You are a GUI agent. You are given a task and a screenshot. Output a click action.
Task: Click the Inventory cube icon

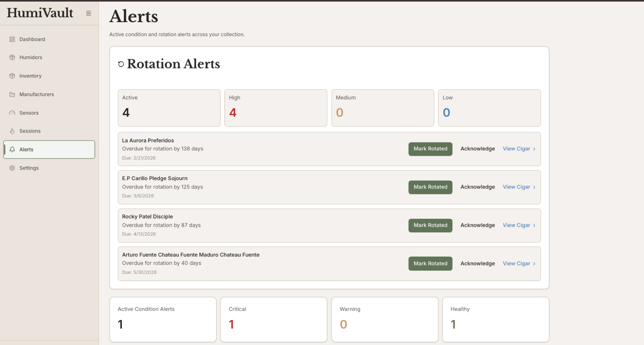pyautogui.click(x=12, y=76)
